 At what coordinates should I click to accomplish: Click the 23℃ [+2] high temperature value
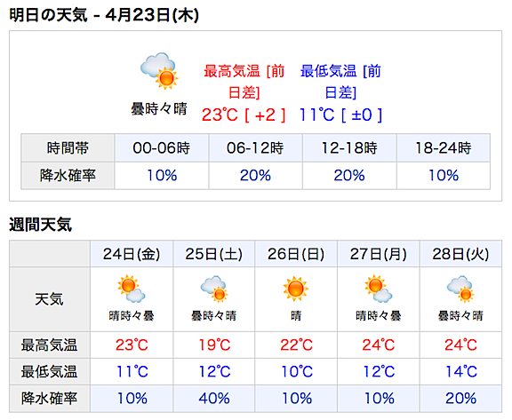point(244,115)
